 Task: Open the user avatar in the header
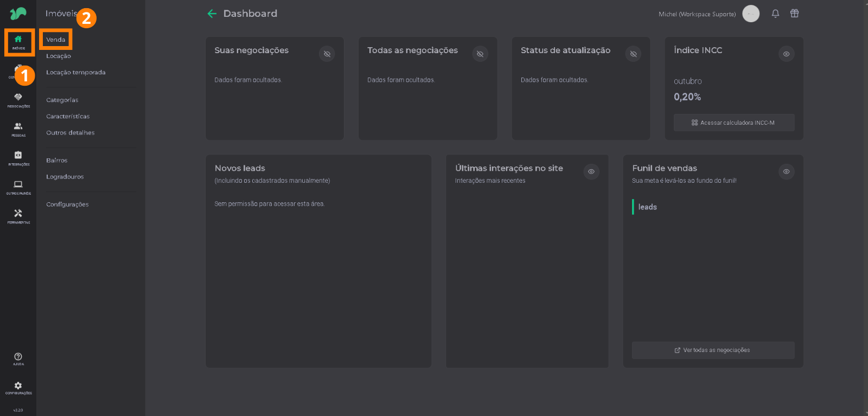click(751, 14)
